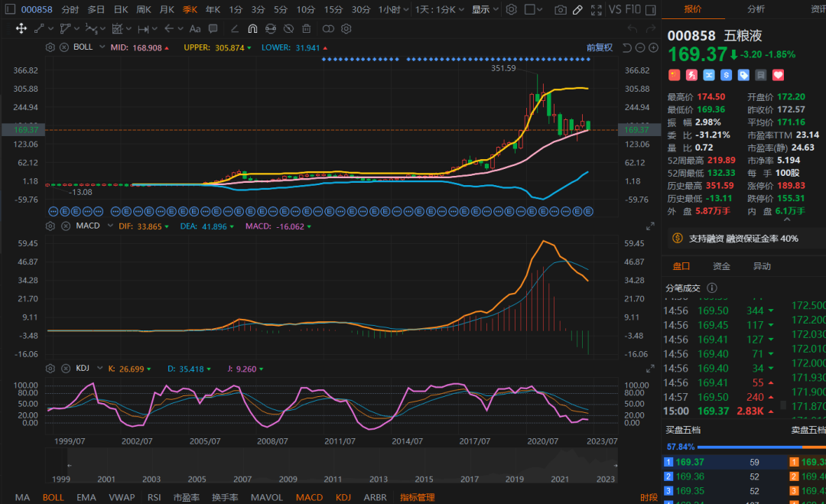Click the crosshair move cursor tool
Viewport: 826px width, 504px height.
[21, 28]
